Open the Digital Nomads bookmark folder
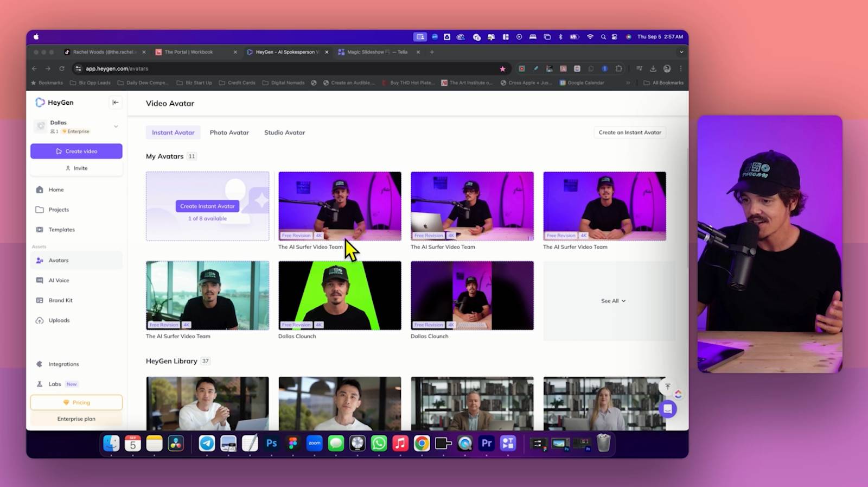Viewport: 868px width, 487px height. tap(283, 83)
